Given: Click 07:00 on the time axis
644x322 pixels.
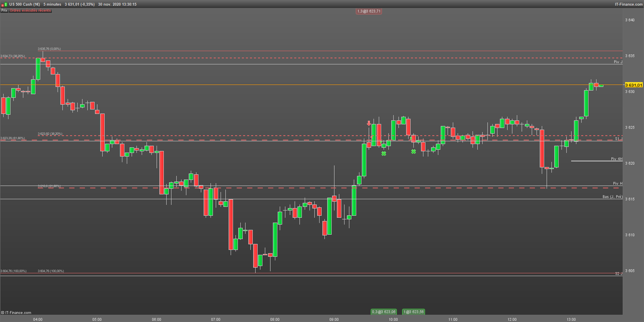Looking at the screenshot, I should 216,320.
